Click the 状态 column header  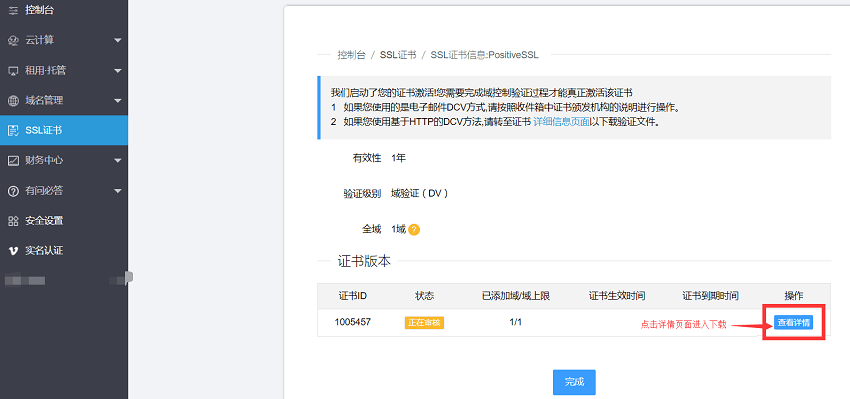[x=424, y=296]
